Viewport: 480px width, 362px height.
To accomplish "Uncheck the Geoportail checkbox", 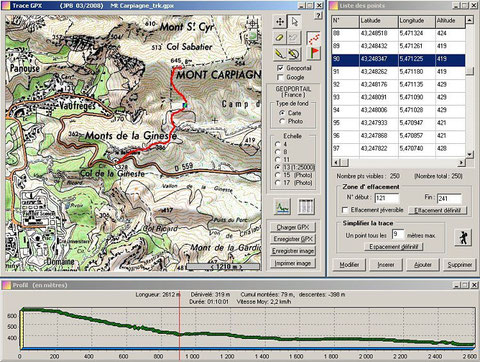I will tap(281, 68).
